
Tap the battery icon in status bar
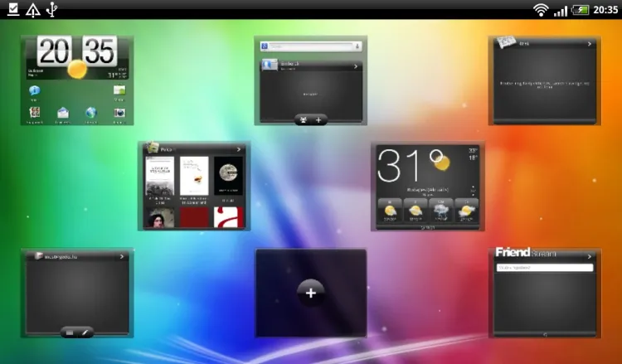point(581,9)
